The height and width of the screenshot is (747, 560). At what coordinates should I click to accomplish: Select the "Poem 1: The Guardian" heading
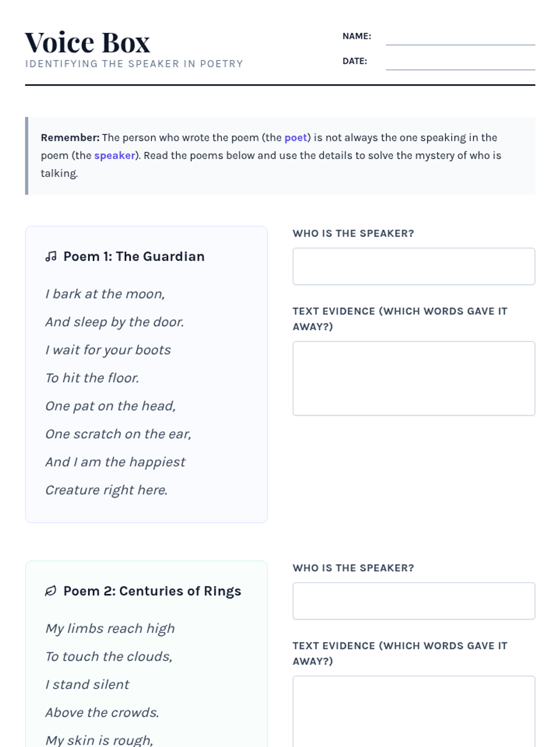click(134, 256)
